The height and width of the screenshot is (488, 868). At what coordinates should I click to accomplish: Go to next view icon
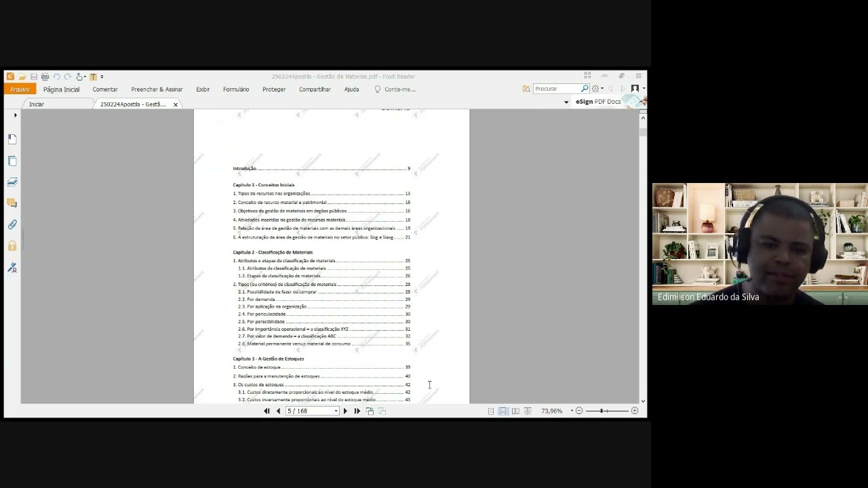(382, 411)
